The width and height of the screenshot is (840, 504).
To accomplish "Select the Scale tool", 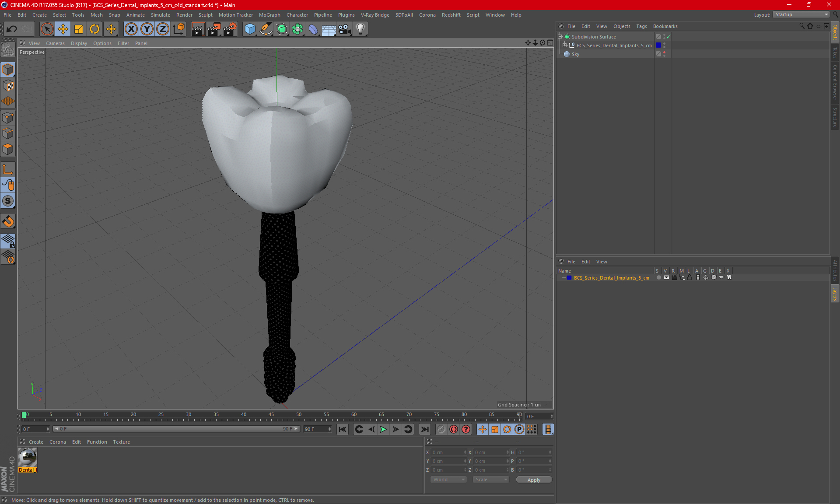I will coord(79,29).
